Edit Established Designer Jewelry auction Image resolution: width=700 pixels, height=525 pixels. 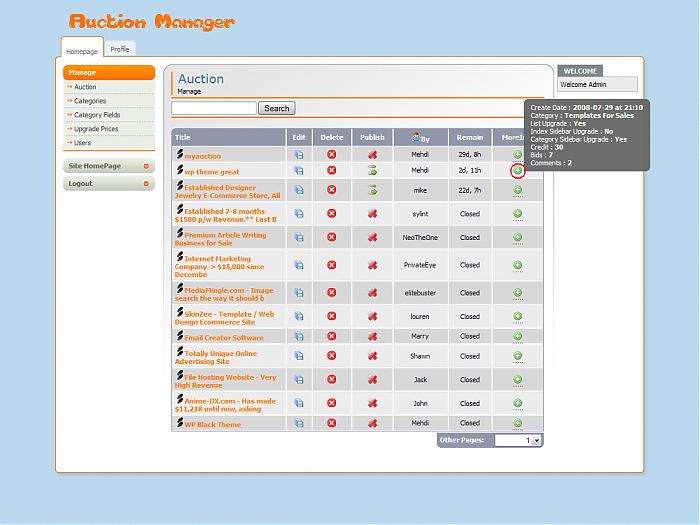tap(299, 190)
